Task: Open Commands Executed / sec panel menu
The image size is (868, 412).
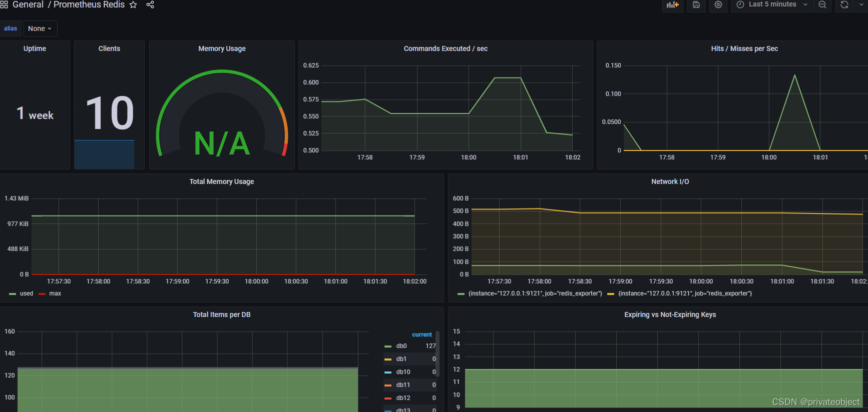Action: coord(446,48)
